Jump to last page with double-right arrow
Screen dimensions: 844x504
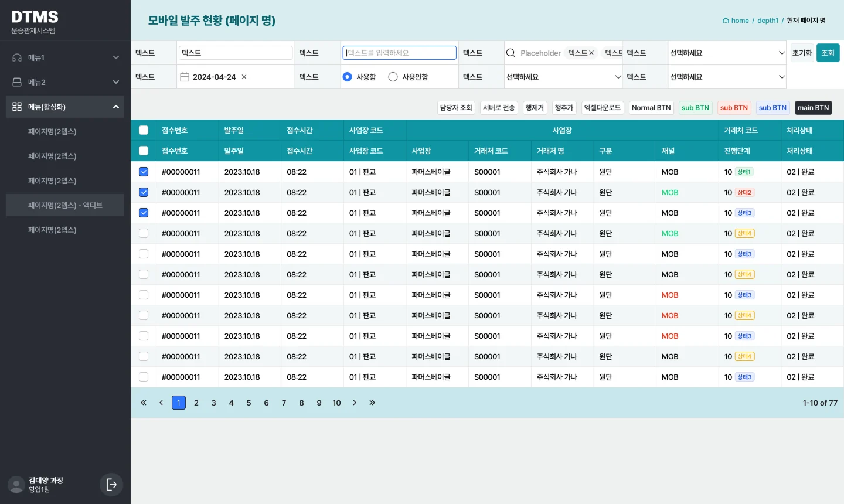(x=372, y=403)
